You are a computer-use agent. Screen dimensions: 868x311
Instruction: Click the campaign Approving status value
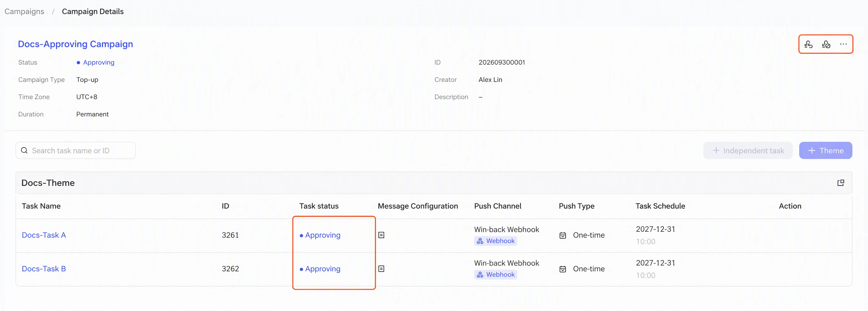tap(95, 62)
